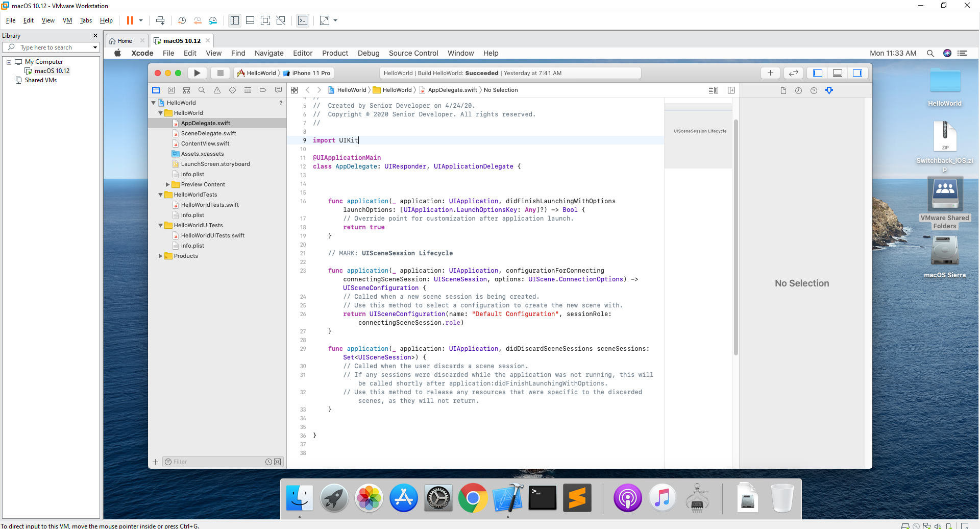This screenshot has height=529, width=980.
Task: Open System Preferences in Dock
Action: [438, 498]
